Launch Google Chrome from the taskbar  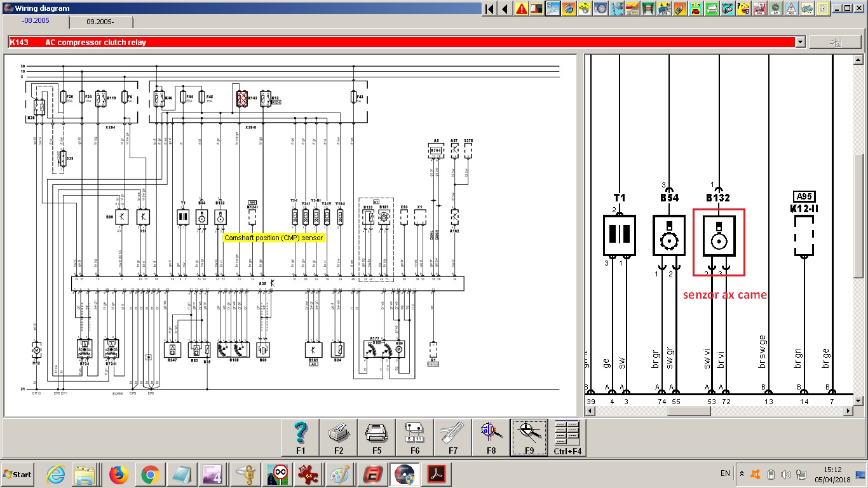tap(150, 475)
